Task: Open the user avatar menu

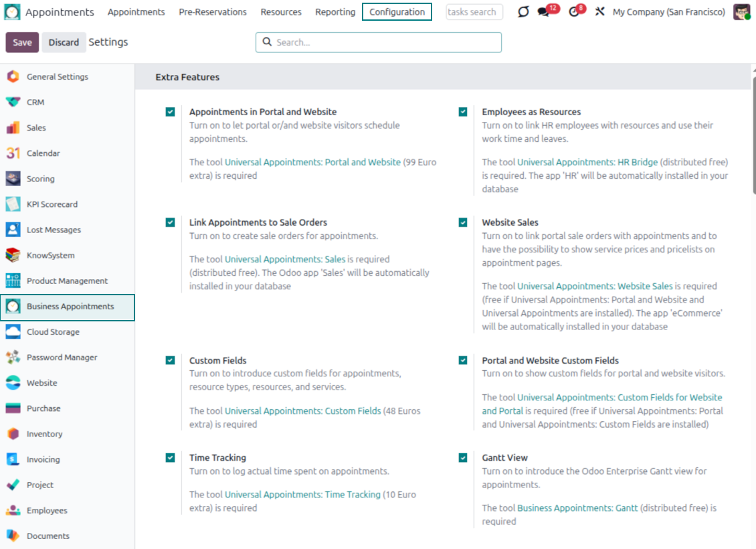Action: click(741, 12)
